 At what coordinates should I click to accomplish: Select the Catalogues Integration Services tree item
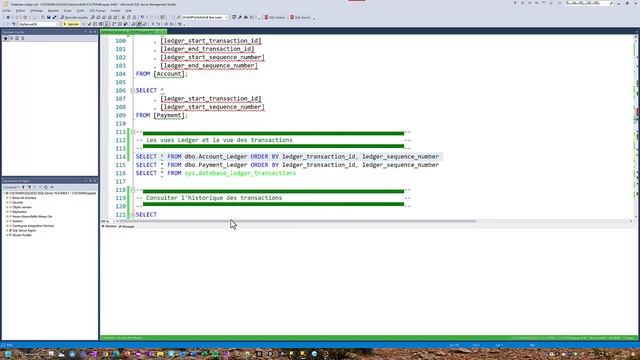coord(33,226)
